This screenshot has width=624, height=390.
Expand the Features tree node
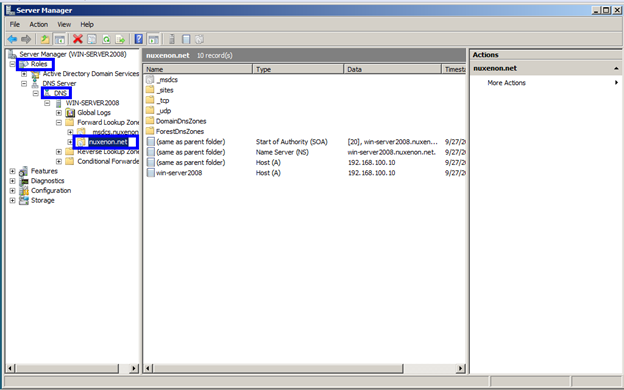[x=12, y=171]
